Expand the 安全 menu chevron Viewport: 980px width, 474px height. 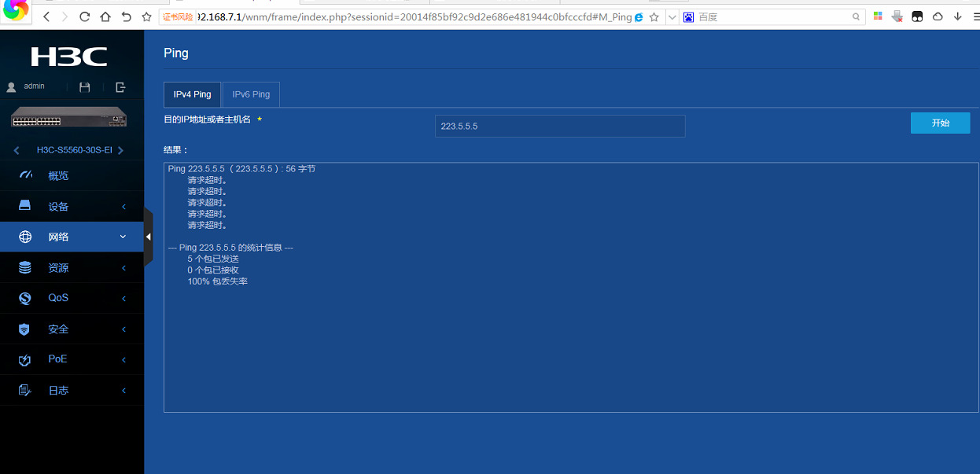pos(123,329)
